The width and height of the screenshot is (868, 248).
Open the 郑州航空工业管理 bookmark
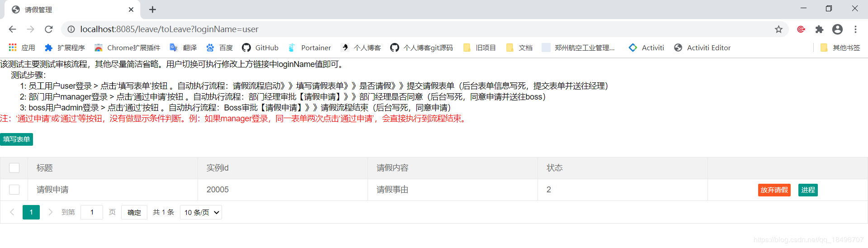tap(578, 48)
